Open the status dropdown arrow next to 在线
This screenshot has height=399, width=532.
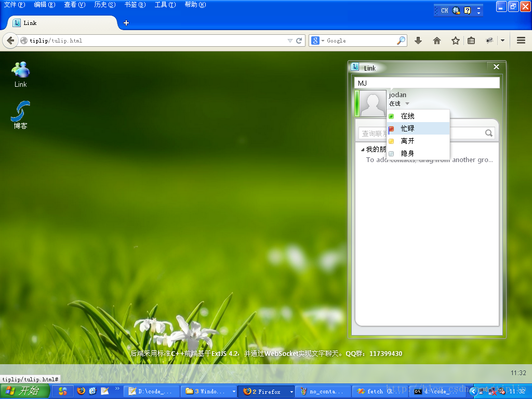(407, 103)
